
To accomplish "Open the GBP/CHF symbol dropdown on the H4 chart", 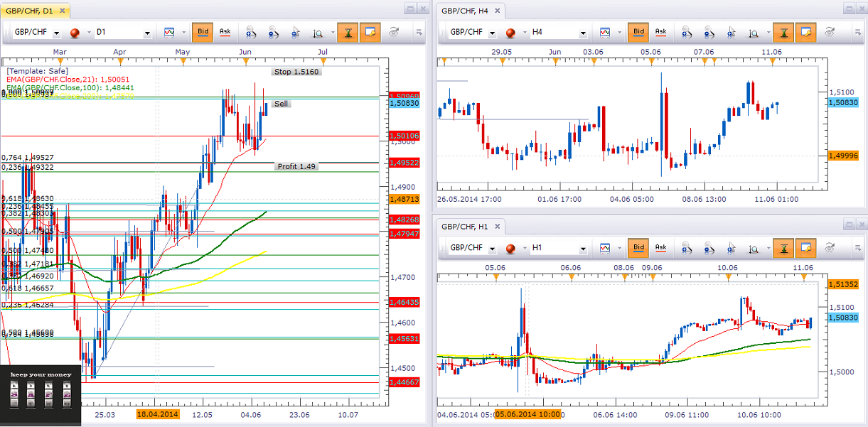I will [492, 32].
